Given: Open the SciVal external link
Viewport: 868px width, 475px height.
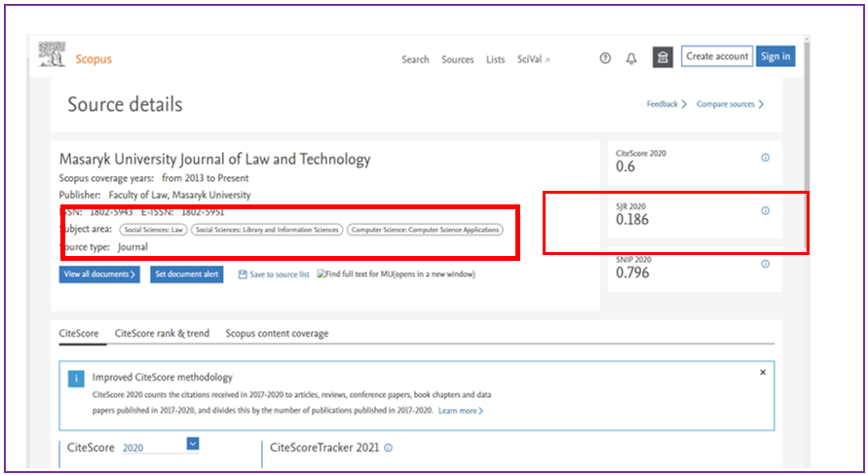Looking at the screenshot, I should point(534,59).
